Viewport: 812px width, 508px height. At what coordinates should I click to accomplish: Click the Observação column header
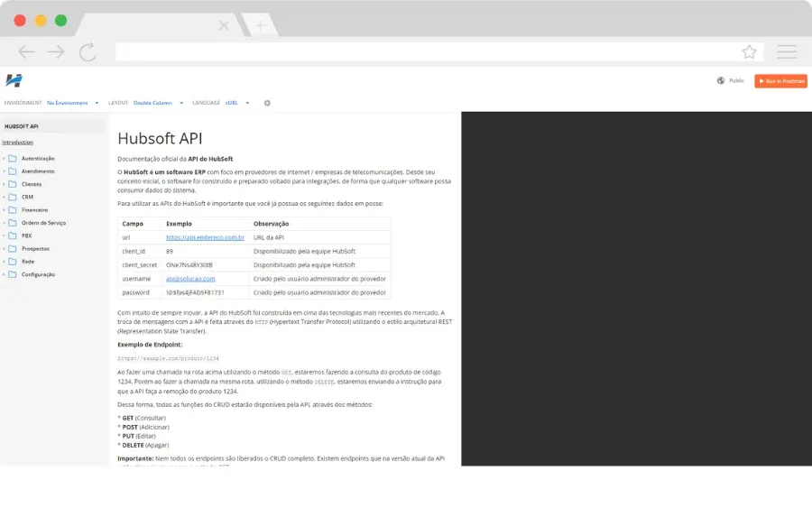pyautogui.click(x=271, y=224)
